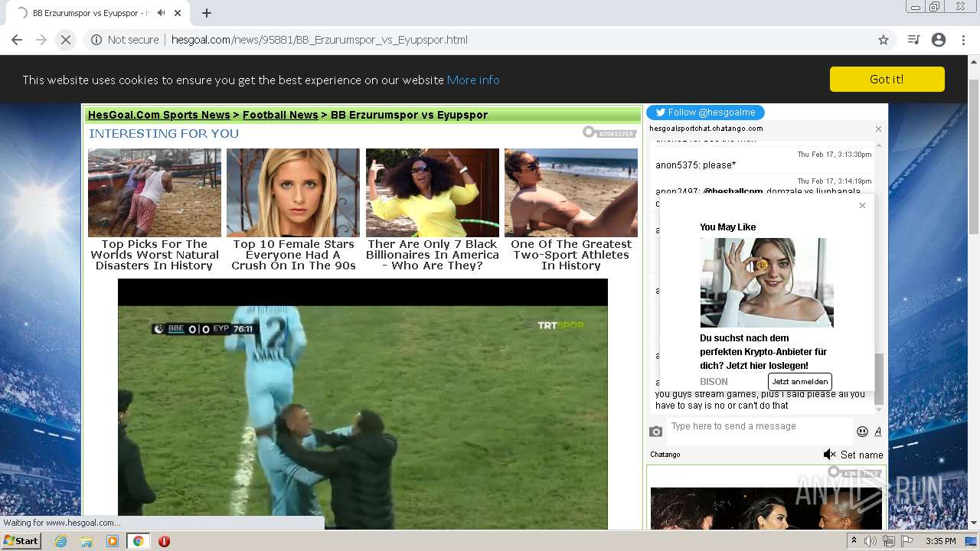Image resolution: width=980 pixels, height=551 pixels.
Task: Open Crush On In The 90s headline
Action: point(293,255)
